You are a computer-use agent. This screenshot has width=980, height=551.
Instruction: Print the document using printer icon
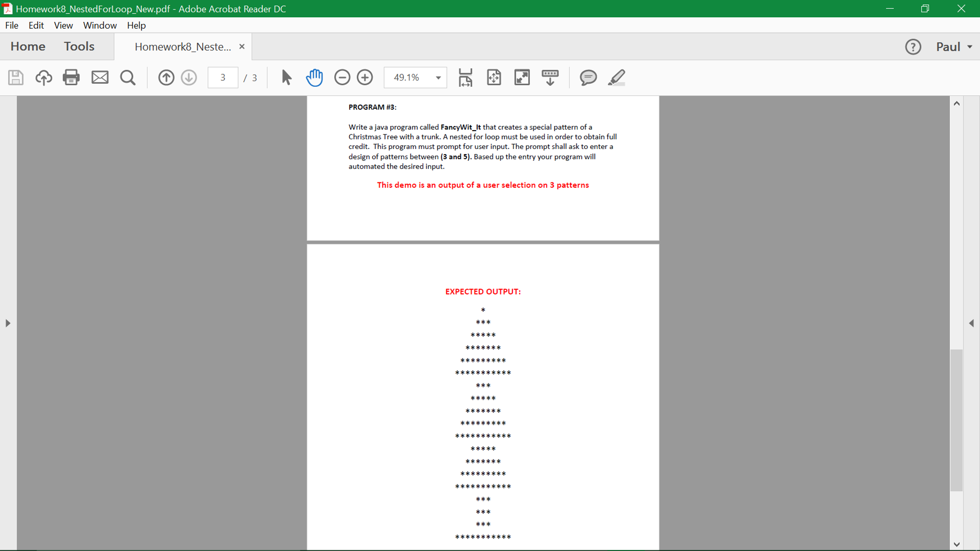[71, 78]
